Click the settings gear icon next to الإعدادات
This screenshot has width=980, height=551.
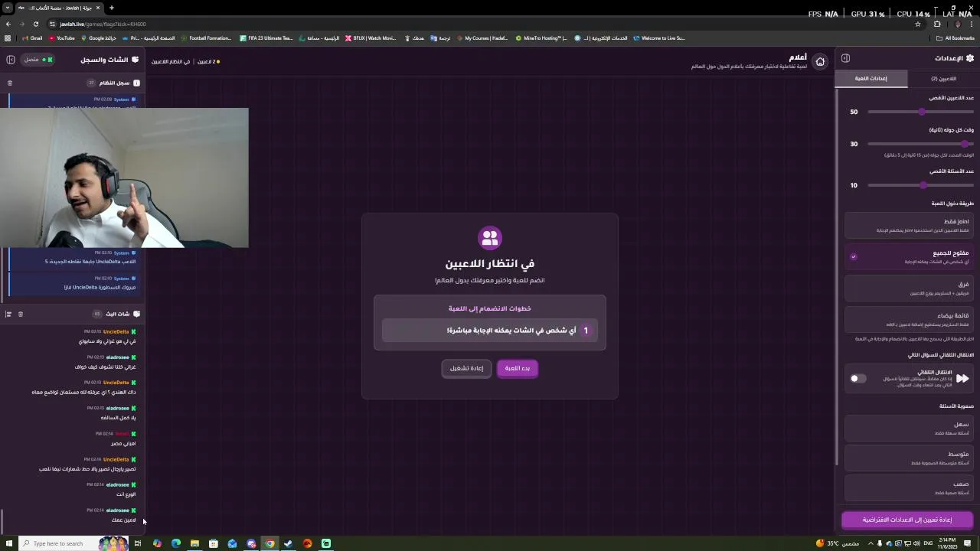click(x=970, y=58)
